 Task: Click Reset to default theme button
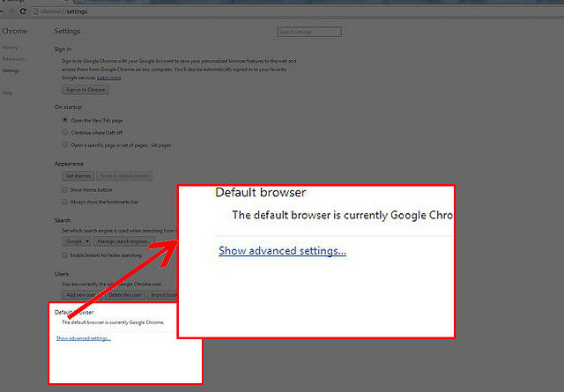click(124, 176)
